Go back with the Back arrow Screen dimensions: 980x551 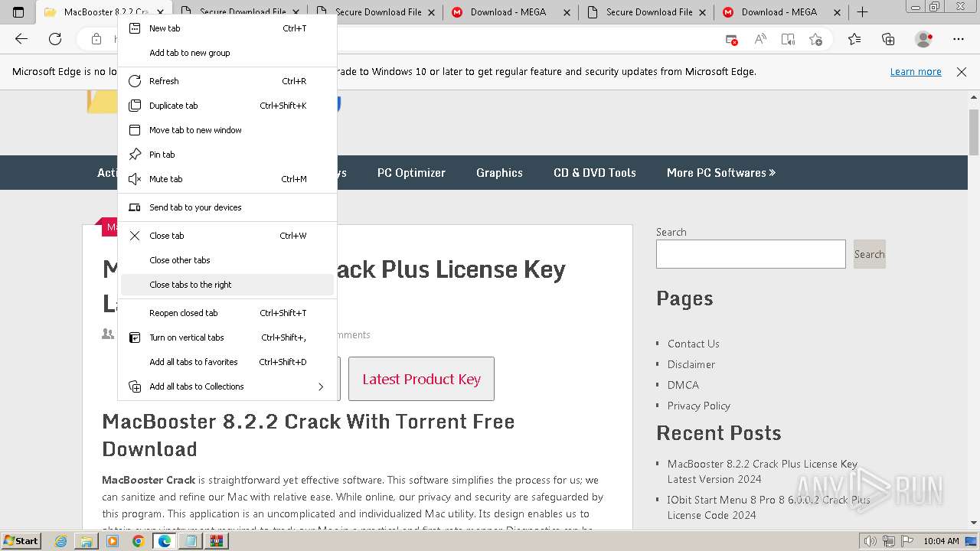point(21,39)
